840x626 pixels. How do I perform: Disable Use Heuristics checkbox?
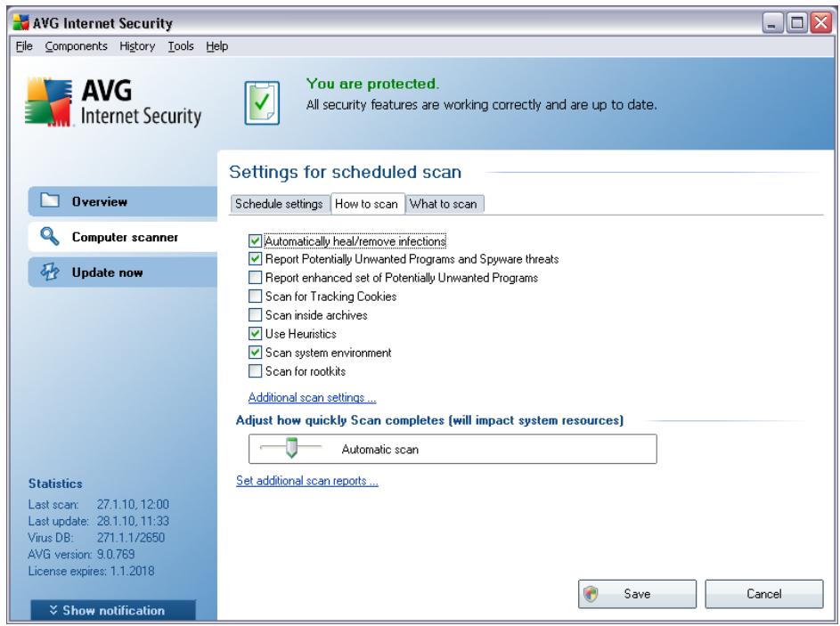[255, 334]
